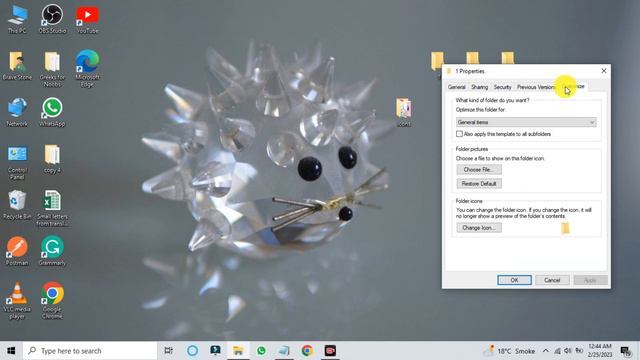
Task: Open the Recycle Bin
Action: [x=17, y=205]
